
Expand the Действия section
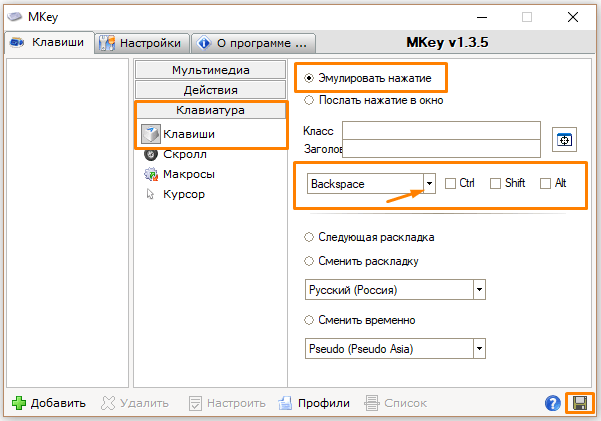[x=210, y=90]
